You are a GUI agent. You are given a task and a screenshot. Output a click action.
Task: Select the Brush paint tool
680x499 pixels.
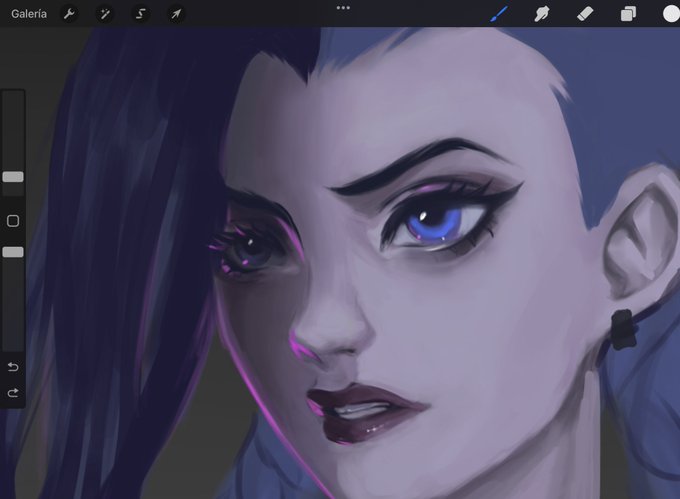[499, 14]
